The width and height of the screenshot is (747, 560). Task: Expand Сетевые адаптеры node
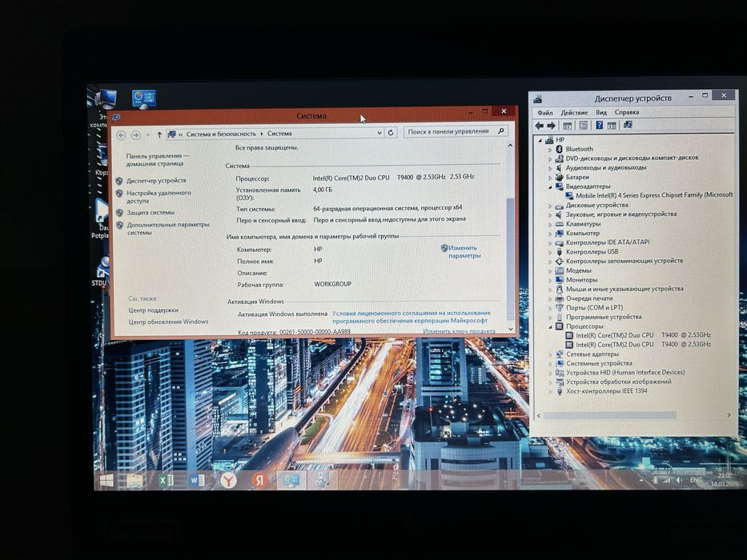click(550, 354)
